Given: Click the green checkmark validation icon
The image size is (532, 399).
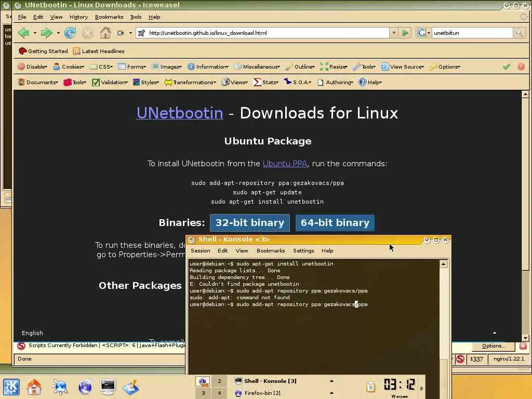Looking at the screenshot, I should 507,66.
